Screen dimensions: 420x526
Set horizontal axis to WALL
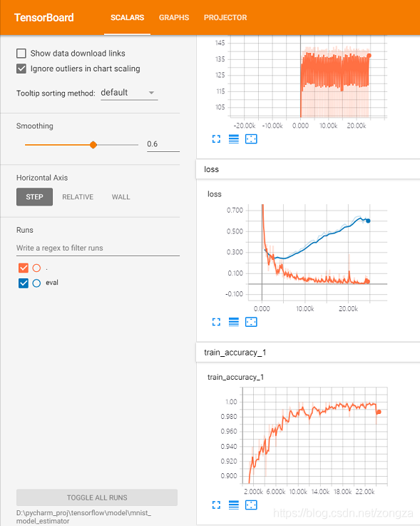tap(121, 197)
